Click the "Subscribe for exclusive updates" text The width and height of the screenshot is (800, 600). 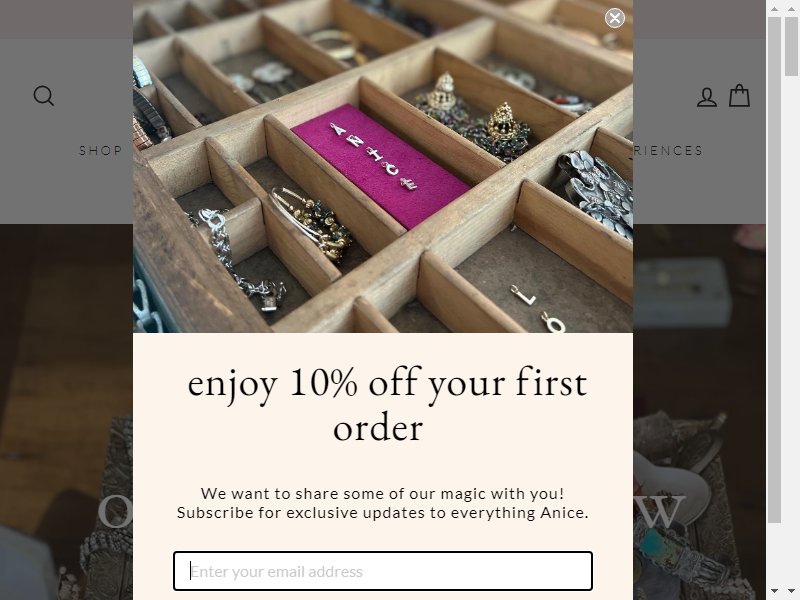coord(383,512)
